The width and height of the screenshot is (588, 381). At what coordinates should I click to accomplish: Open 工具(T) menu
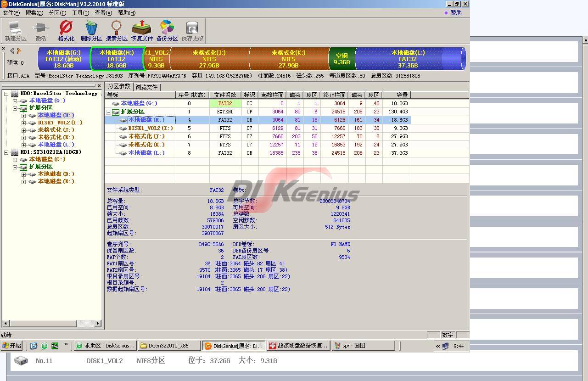tap(80, 13)
